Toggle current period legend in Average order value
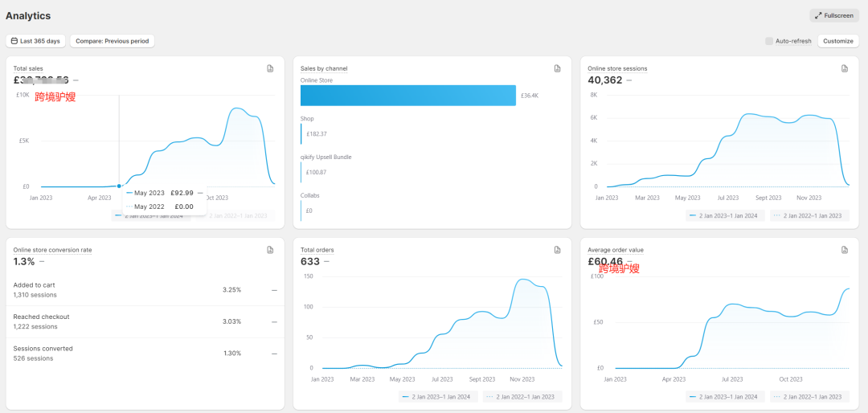This screenshot has height=413, width=868. (x=726, y=396)
